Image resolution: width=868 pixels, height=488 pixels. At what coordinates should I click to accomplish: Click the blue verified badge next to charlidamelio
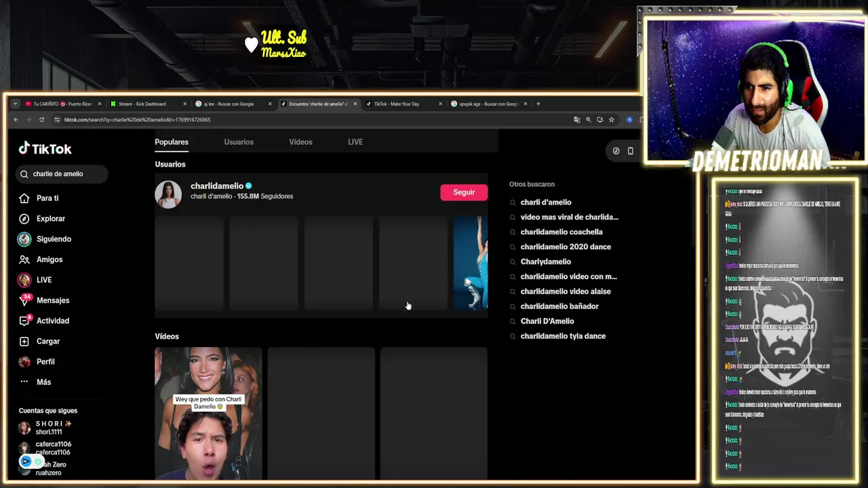pyautogui.click(x=249, y=186)
